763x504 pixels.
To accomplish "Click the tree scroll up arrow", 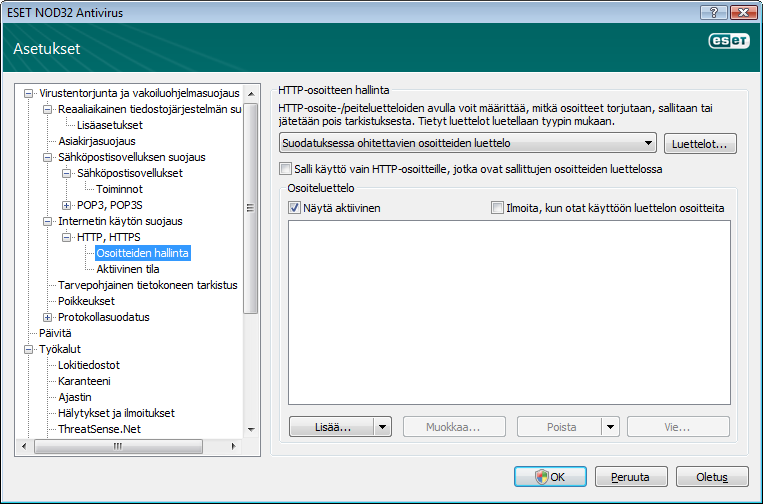I will tap(251, 93).
